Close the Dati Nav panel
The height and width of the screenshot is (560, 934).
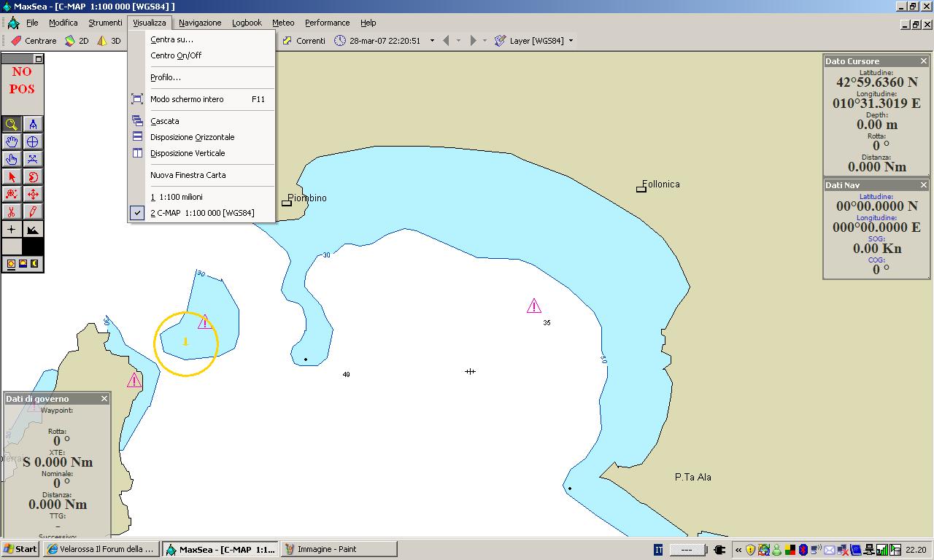[923, 185]
